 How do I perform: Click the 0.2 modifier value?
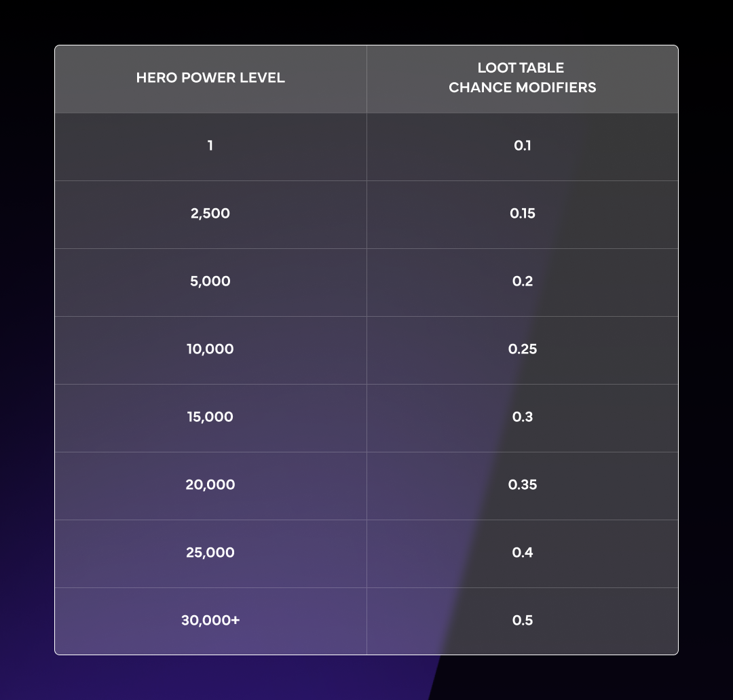pyautogui.click(x=522, y=281)
